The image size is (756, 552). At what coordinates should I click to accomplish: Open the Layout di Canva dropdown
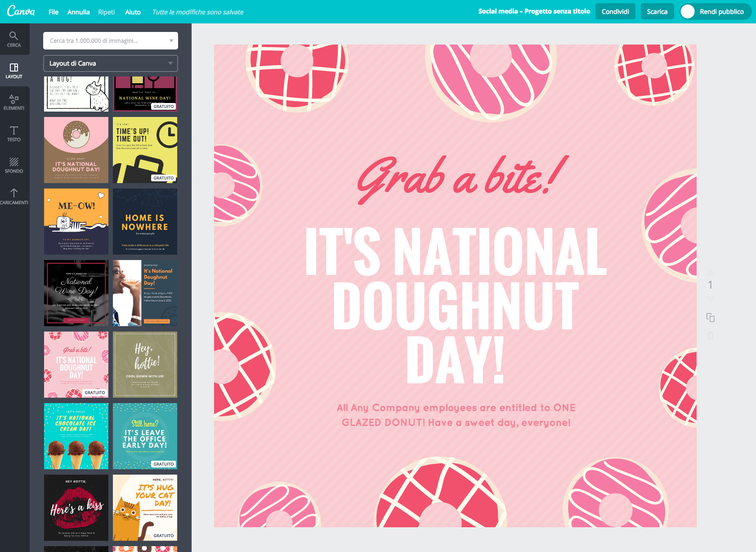[111, 63]
